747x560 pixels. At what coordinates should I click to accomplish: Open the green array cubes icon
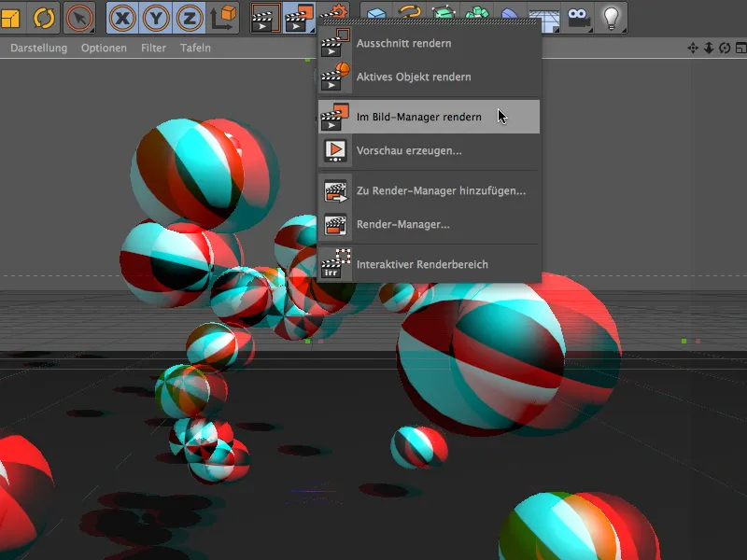(476, 11)
